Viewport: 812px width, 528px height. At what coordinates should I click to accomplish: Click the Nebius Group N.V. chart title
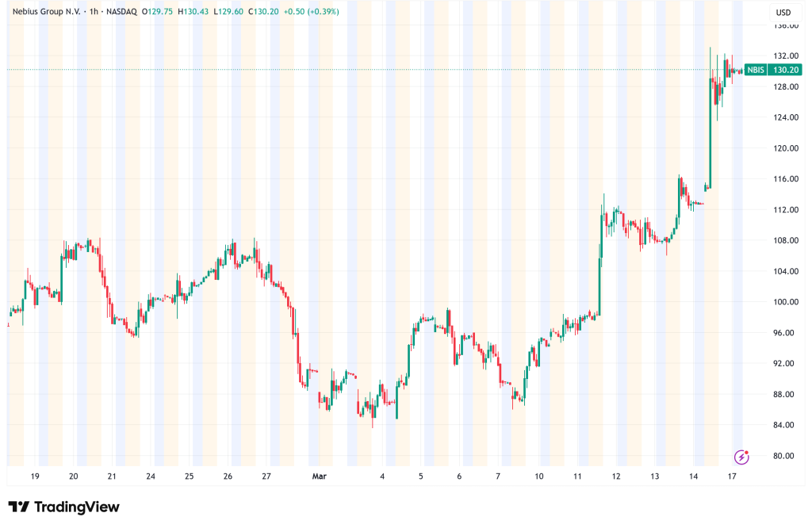pyautogui.click(x=46, y=12)
